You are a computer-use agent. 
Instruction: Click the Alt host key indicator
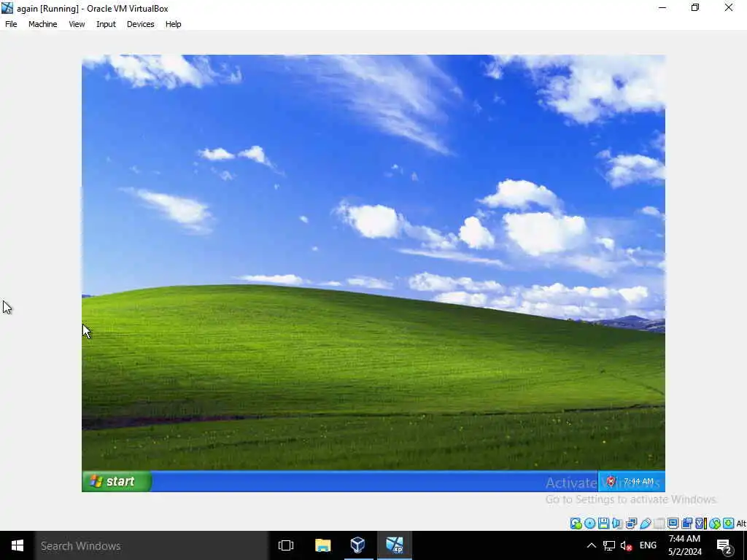click(741, 524)
